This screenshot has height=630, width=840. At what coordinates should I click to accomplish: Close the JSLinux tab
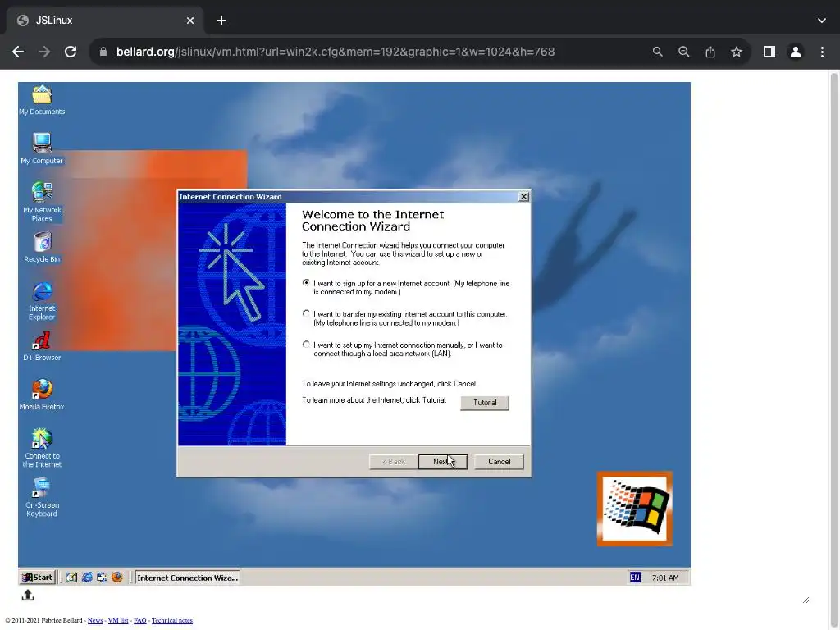tap(190, 21)
